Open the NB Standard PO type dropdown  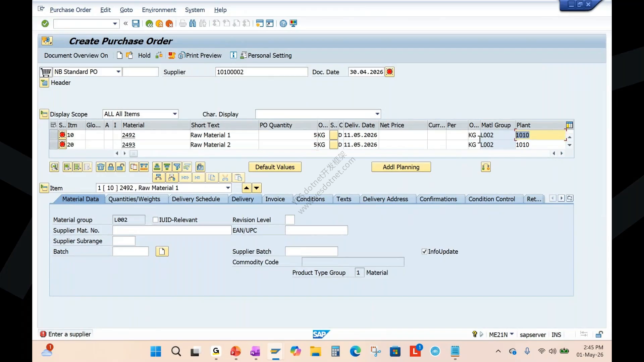pyautogui.click(x=118, y=72)
